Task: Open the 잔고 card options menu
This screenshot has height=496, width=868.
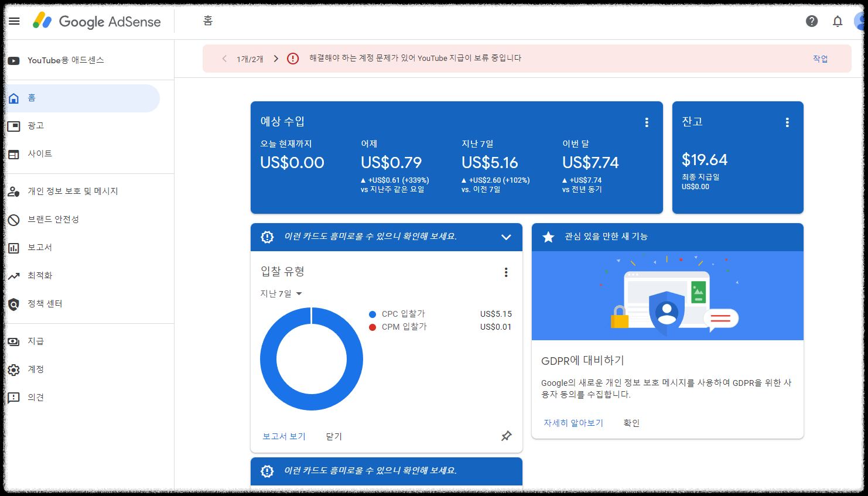Action: (x=787, y=122)
